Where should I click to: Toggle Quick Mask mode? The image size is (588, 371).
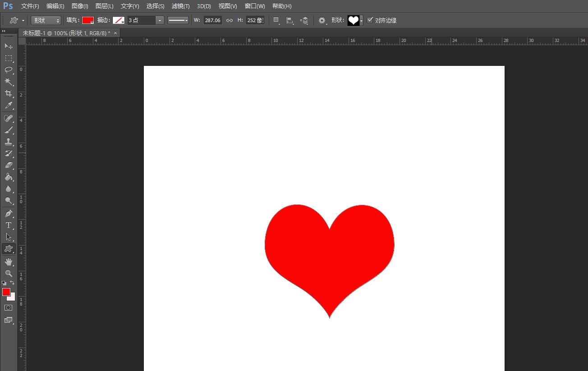(x=8, y=307)
